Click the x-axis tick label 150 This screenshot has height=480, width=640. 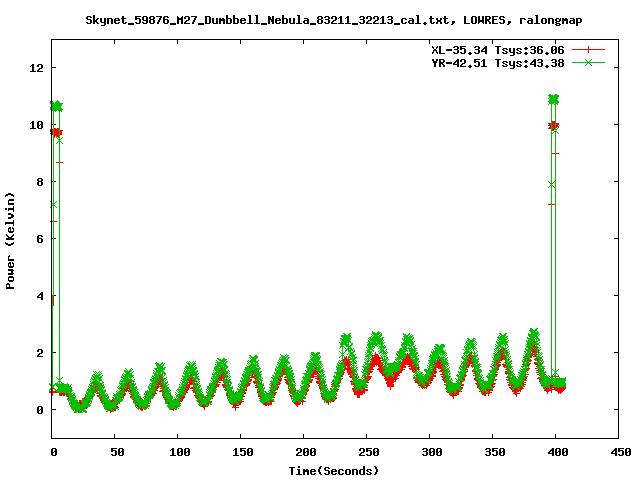[243, 452]
